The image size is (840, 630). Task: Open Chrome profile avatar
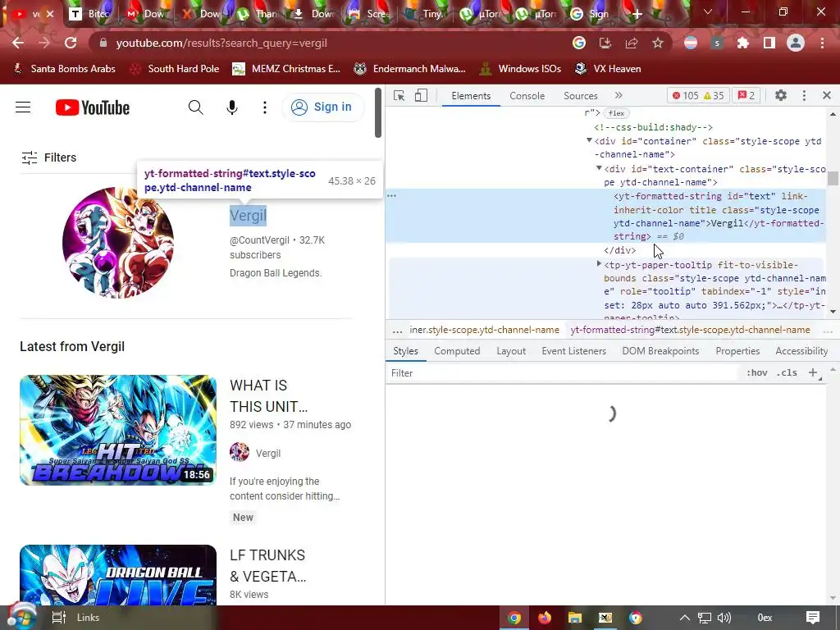796,43
